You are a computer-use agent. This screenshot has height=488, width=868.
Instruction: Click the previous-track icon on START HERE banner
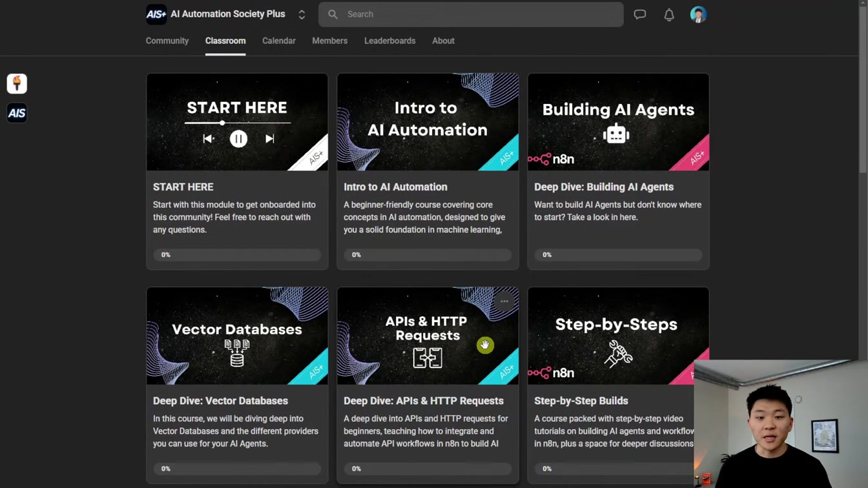click(208, 139)
